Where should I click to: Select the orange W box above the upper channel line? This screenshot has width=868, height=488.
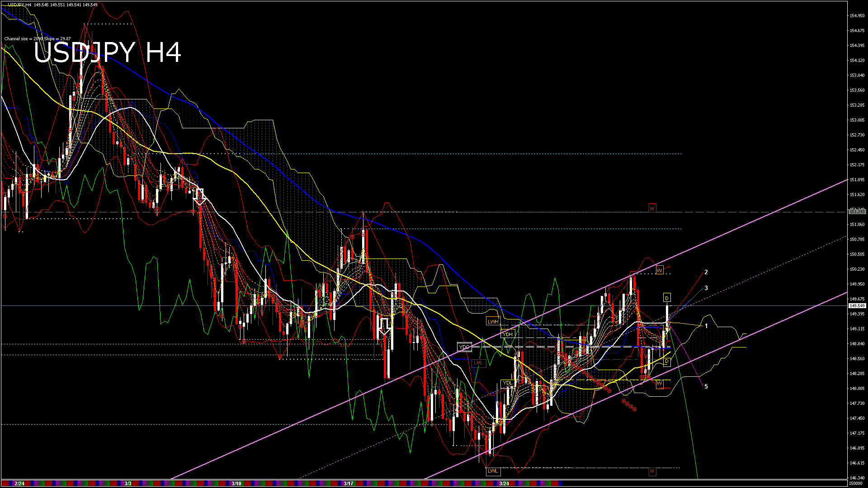pyautogui.click(x=660, y=270)
